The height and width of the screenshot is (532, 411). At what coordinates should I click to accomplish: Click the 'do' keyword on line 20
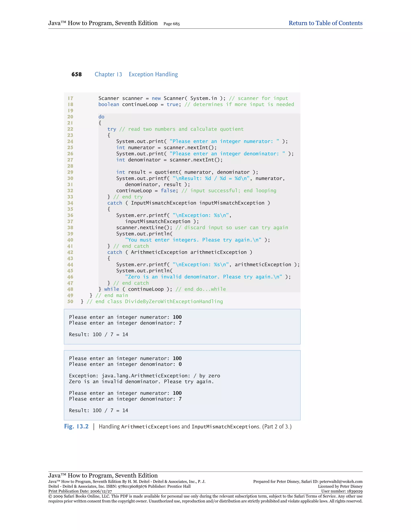coord(101,117)
